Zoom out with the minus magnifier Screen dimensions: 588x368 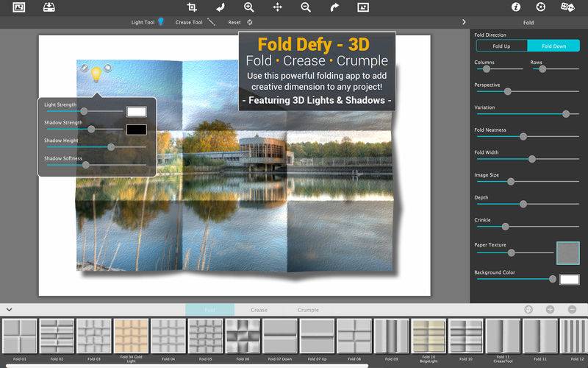[306, 7]
